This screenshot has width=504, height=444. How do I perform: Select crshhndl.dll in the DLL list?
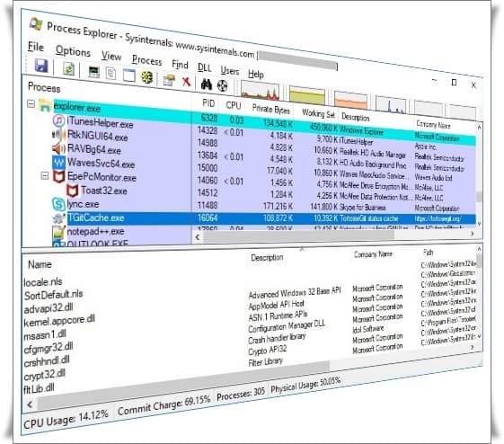pyautogui.click(x=47, y=361)
